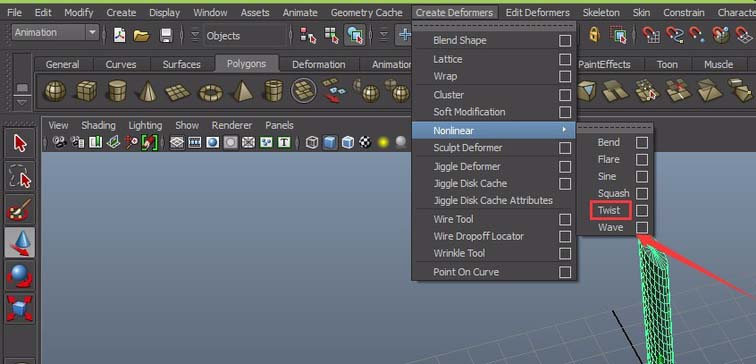Click the Open Scene folder icon
The image size is (756, 364).
pos(142,35)
